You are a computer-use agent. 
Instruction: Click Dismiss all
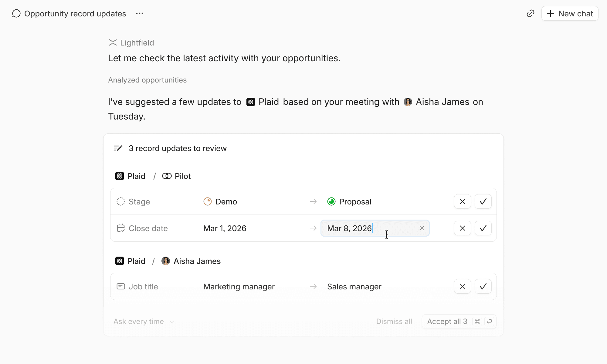(x=394, y=322)
